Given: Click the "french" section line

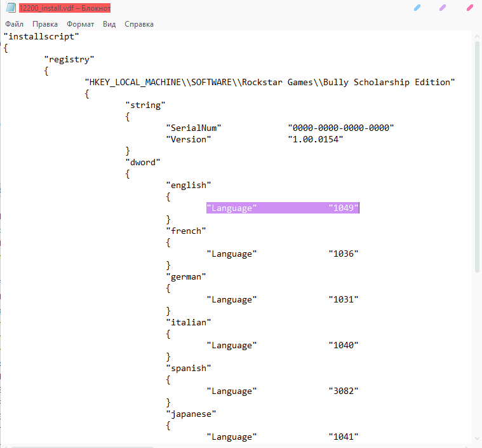Looking at the screenshot, I should tap(186, 231).
